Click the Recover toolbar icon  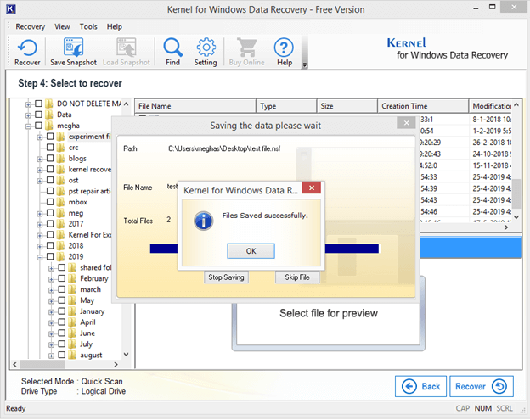pyautogui.click(x=27, y=52)
